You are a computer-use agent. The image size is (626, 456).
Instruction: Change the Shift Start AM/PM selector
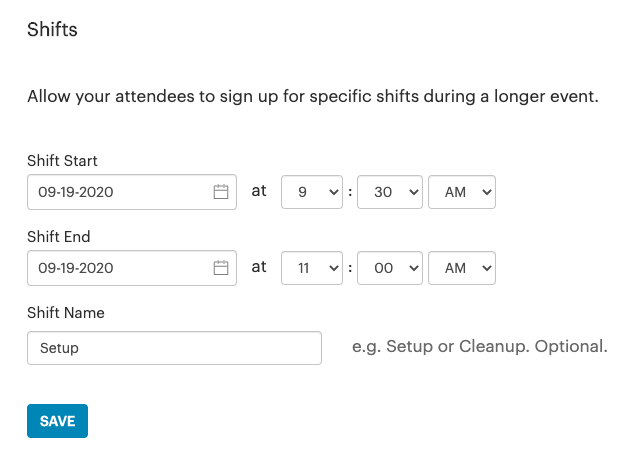[x=461, y=192]
